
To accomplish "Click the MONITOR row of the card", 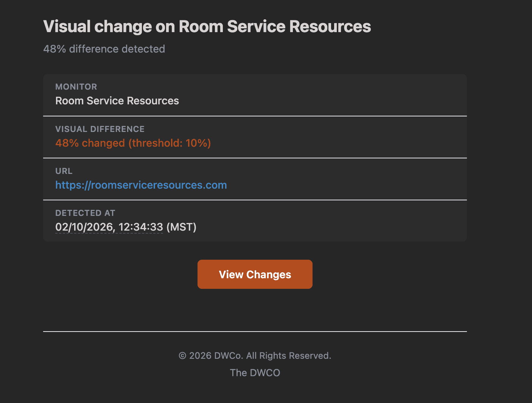I will (255, 95).
